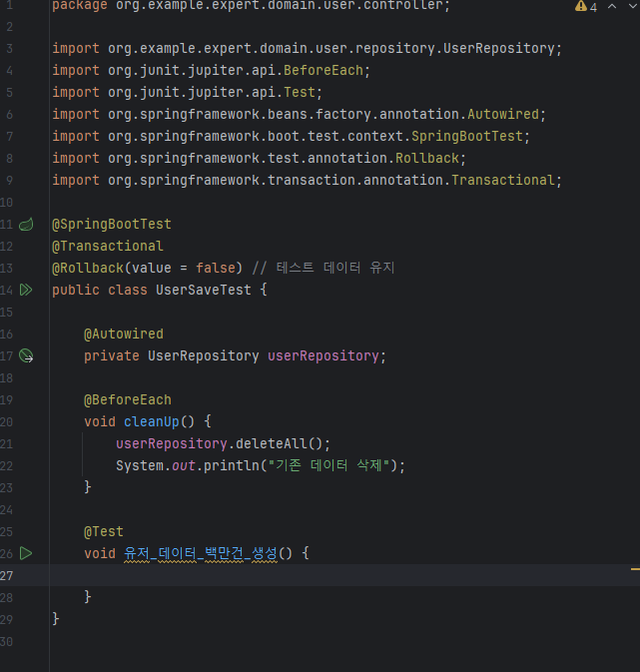Click the UserRepository import on line 3
The height and width of the screenshot is (672, 640).
point(307,49)
